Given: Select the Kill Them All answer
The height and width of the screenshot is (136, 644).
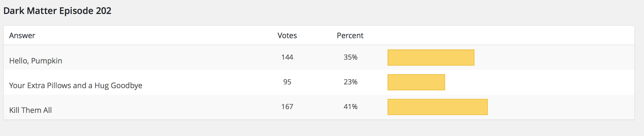Looking at the screenshot, I should coord(30,110).
